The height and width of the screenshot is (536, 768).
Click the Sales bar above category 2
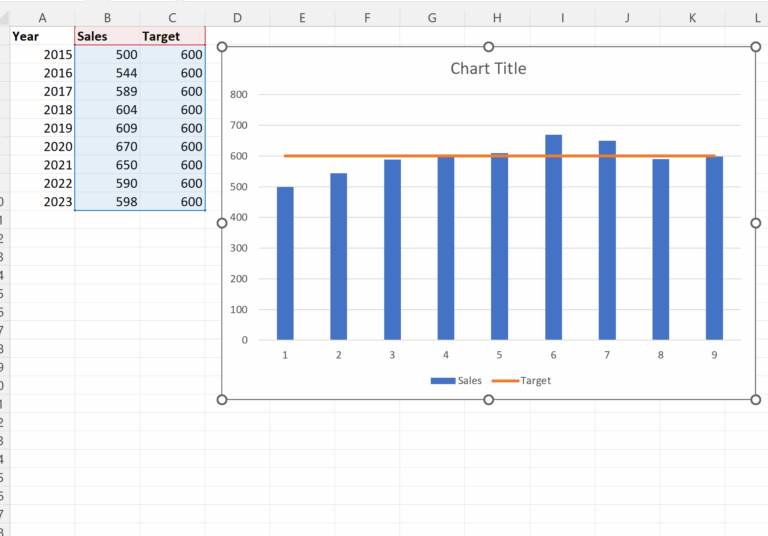(x=338, y=256)
